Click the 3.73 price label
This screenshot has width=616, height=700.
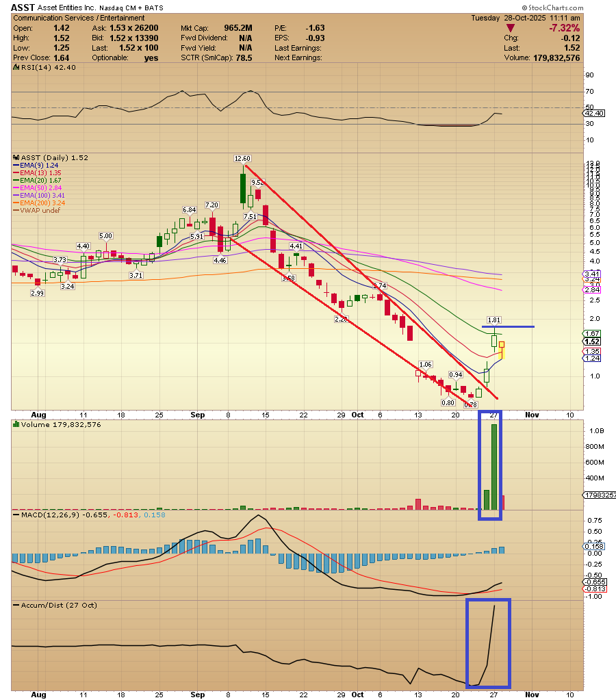(60, 260)
